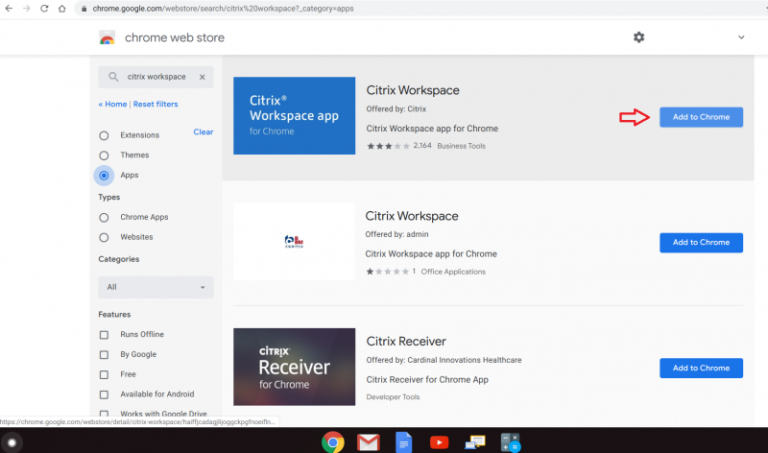Image resolution: width=768 pixels, height=453 pixels.
Task: Open Gmail from the shelf
Action: coord(368,443)
